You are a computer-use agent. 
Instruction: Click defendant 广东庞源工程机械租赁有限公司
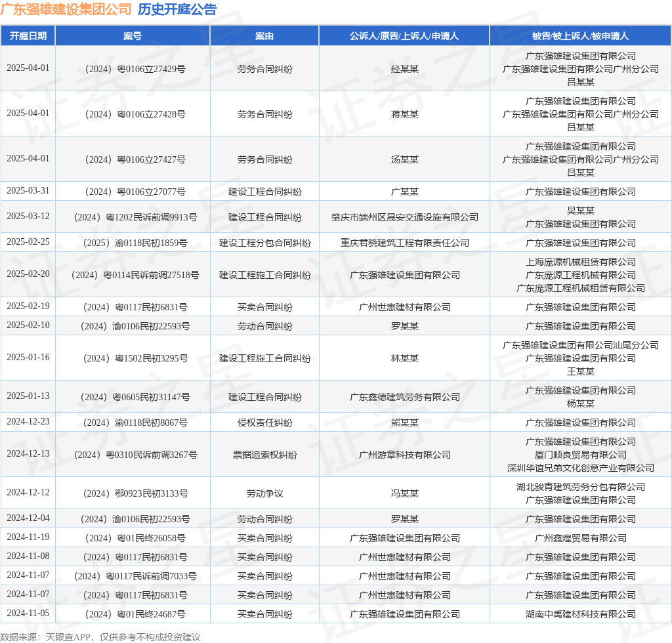pos(581,288)
